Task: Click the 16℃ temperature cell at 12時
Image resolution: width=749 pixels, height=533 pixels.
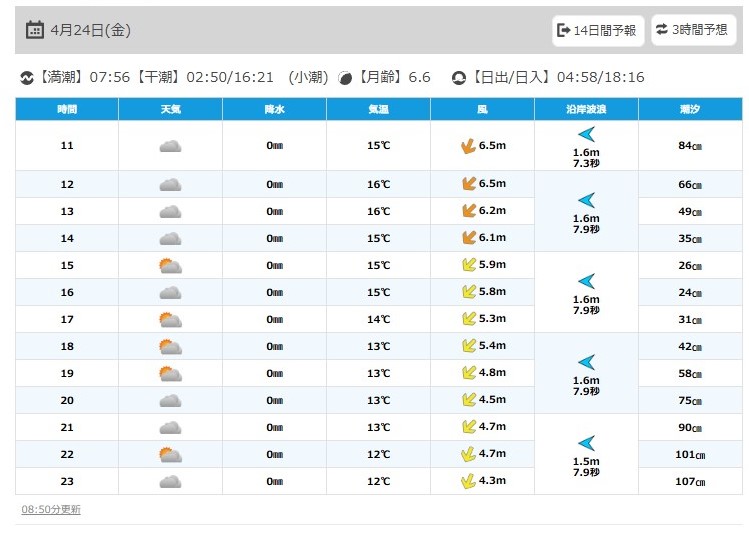Action: point(378,184)
